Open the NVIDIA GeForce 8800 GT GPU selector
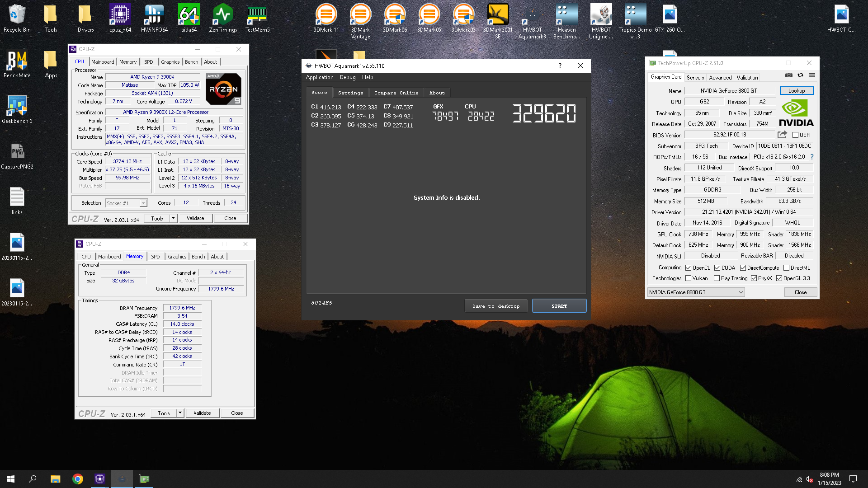 tap(696, 292)
